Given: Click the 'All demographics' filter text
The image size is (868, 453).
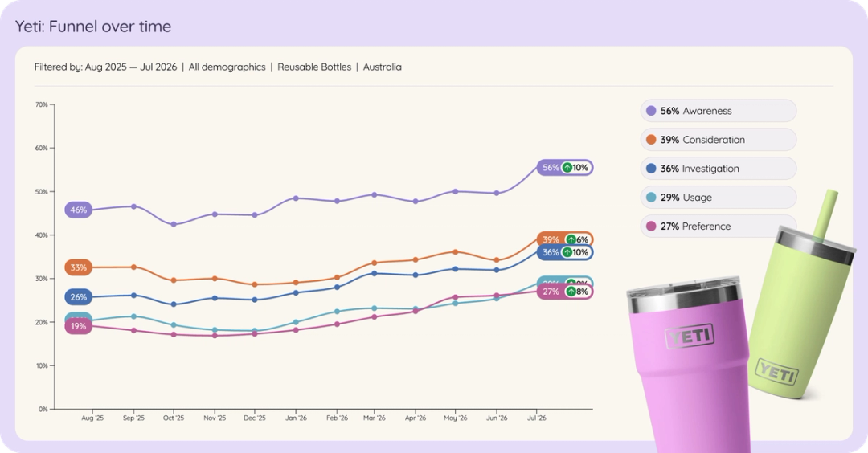Looking at the screenshot, I should pyautogui.click(x=227, y=67).
